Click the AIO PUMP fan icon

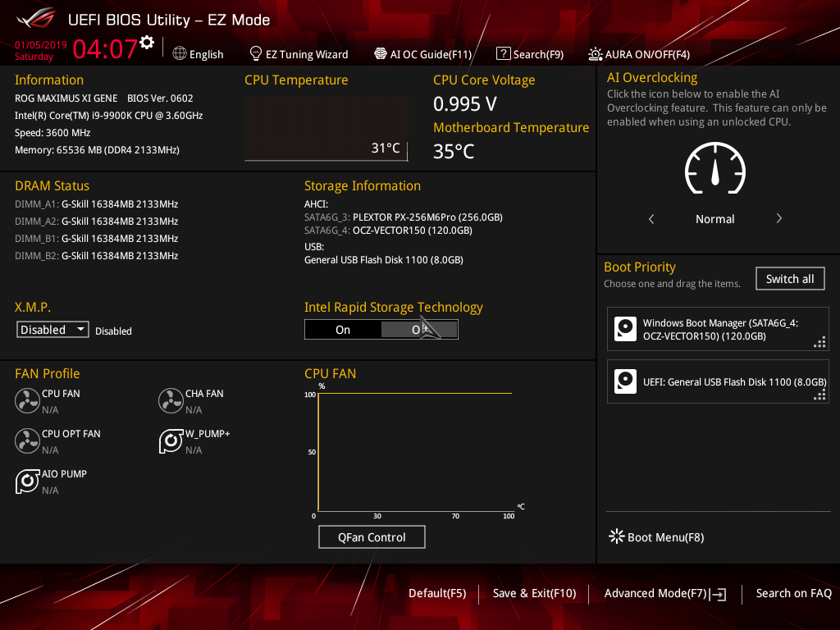pyautogui.click(x=27, y=481)
